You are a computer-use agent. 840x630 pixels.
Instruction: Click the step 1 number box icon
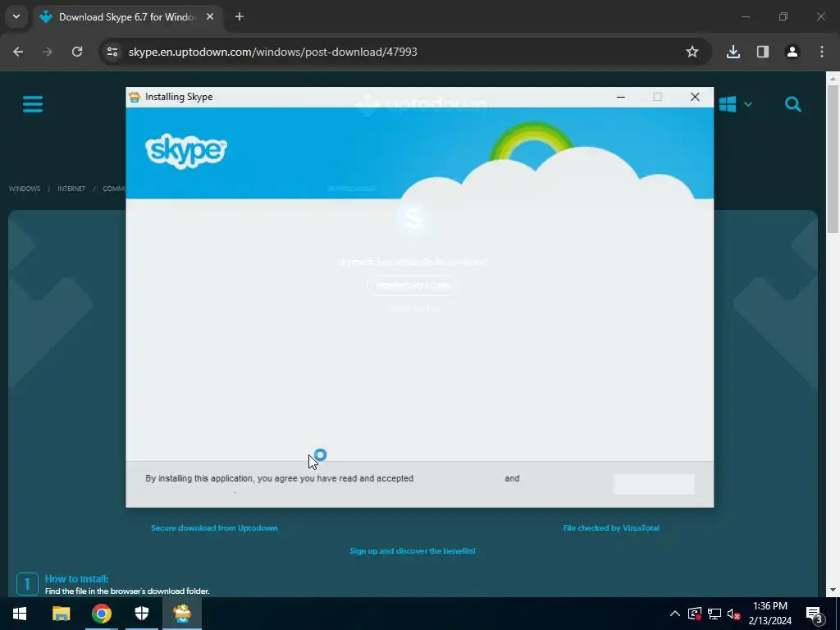[27, 584]
